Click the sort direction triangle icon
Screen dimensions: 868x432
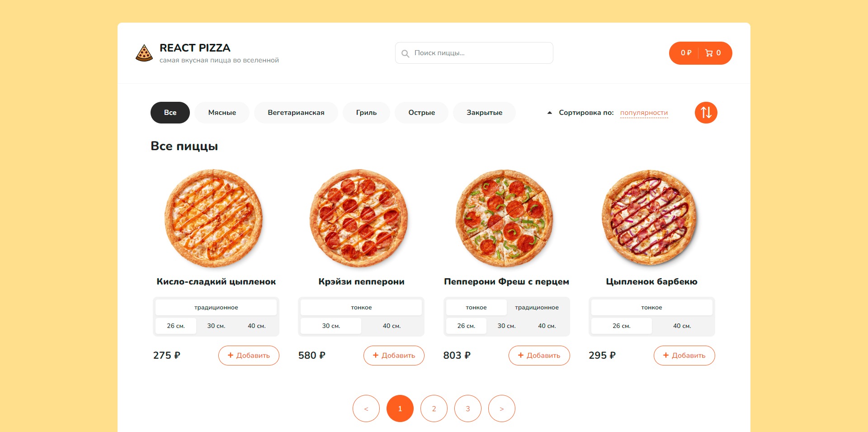(x=549, y=113)
